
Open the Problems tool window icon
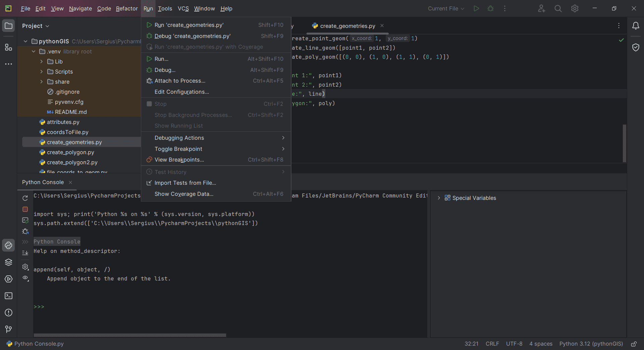(x=8, y=313)
